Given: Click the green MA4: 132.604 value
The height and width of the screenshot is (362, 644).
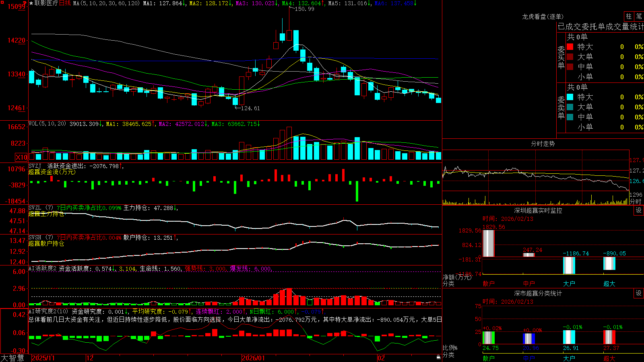Looking at the screenshot, I should tap(303, 3).
